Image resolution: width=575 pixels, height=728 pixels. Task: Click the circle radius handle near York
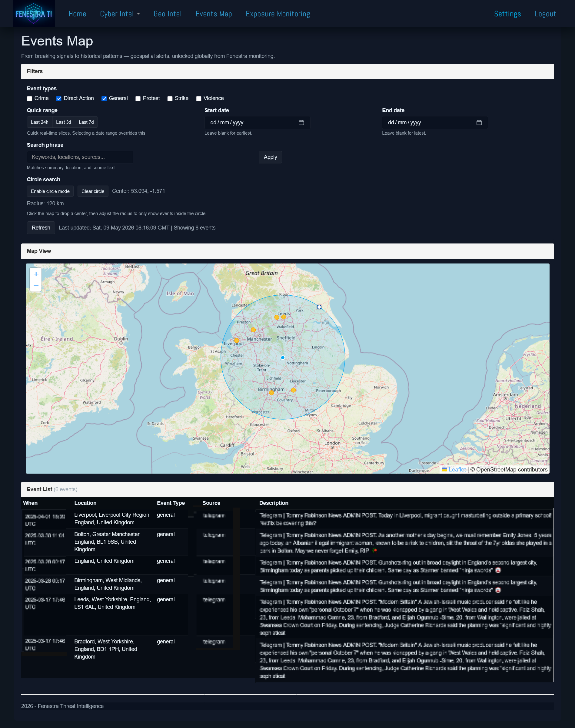click(x=319, y=307)
